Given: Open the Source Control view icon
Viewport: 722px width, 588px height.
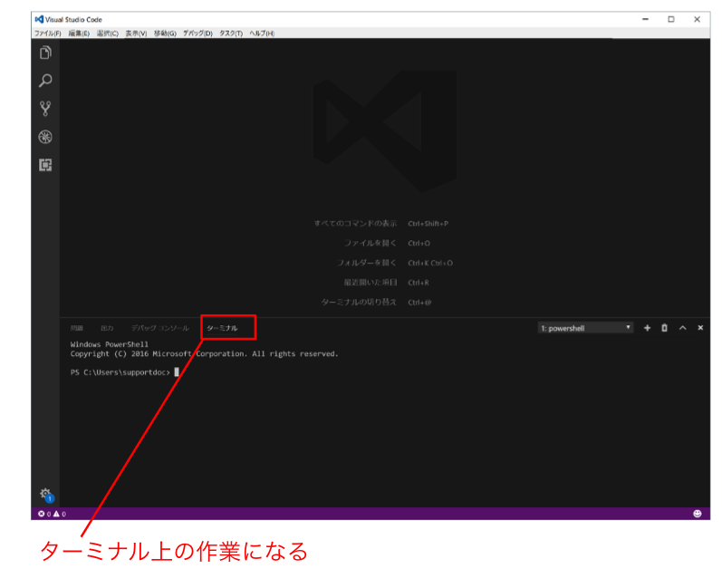Looking at the screenshot, I should click(45, 109).
